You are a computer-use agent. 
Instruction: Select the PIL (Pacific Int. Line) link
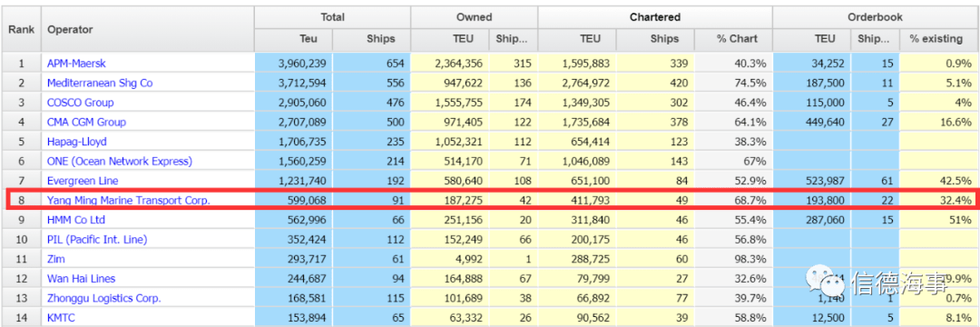(x=97, y=240)
